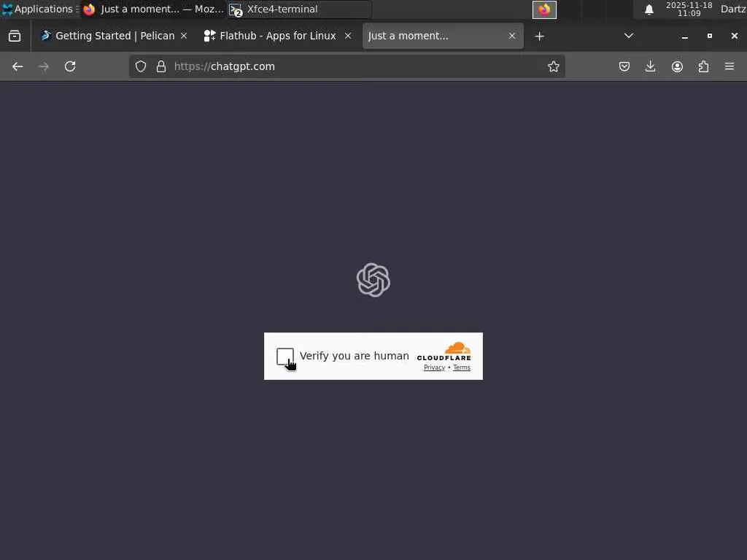Open the Firefox hamburger menu
747x560 pixels.
729,66
